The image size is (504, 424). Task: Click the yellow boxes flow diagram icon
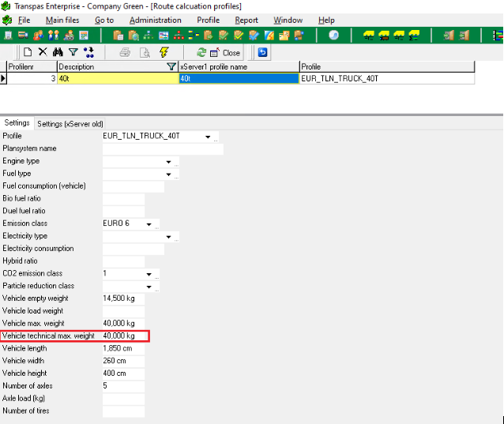pyautogui.click(x=194, y=36)
